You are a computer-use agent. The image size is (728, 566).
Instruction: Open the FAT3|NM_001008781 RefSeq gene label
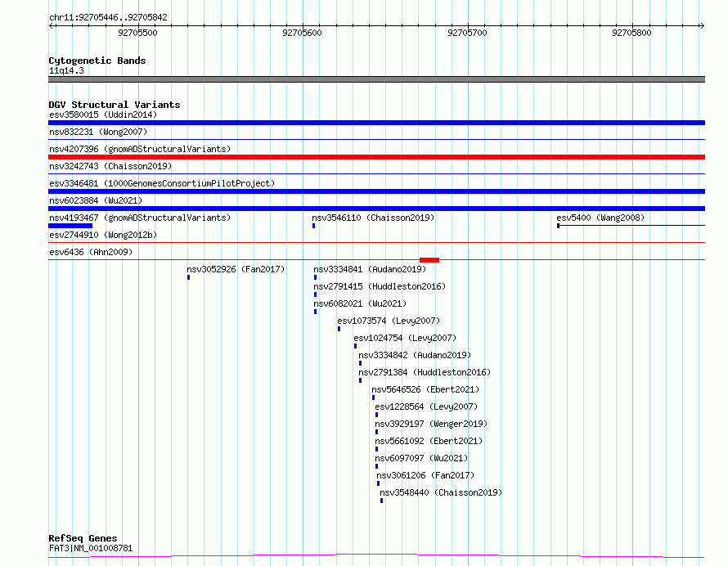click(x=91, y=548)
